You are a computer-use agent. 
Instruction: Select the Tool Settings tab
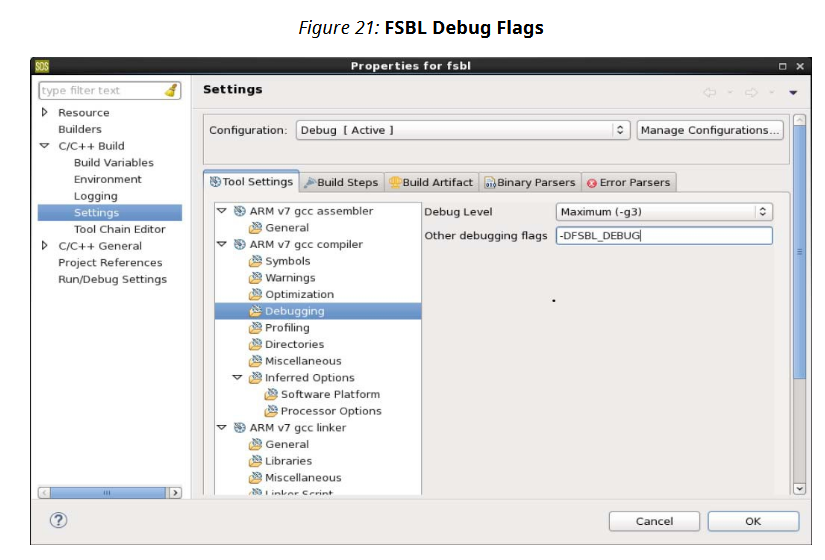251,182
